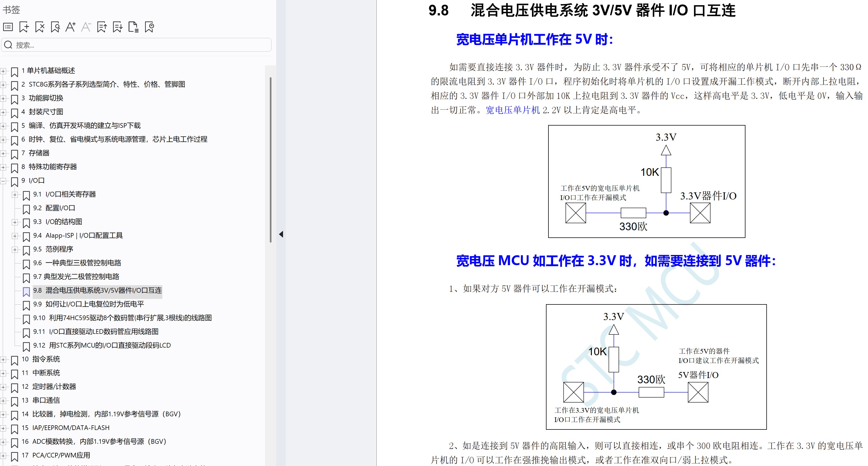Open bookmark 9.9 如何让I/O口上电复位时为低电平
This screenshot has height=466, width=868.
coord(88,304)
